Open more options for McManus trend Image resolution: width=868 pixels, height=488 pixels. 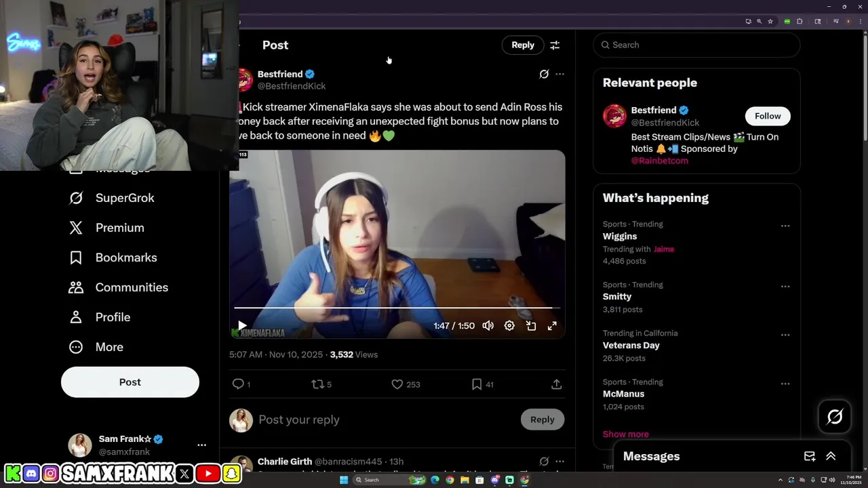[x=785, y=384]
